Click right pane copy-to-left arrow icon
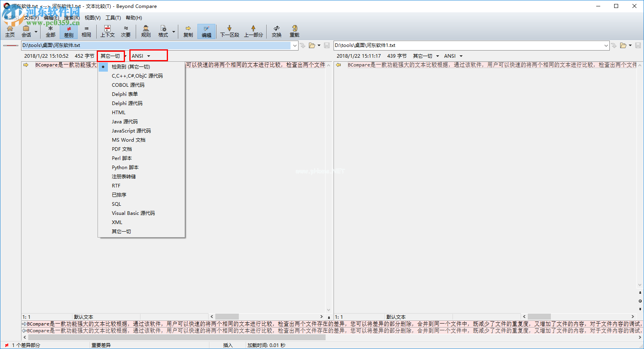 [338, 65]
